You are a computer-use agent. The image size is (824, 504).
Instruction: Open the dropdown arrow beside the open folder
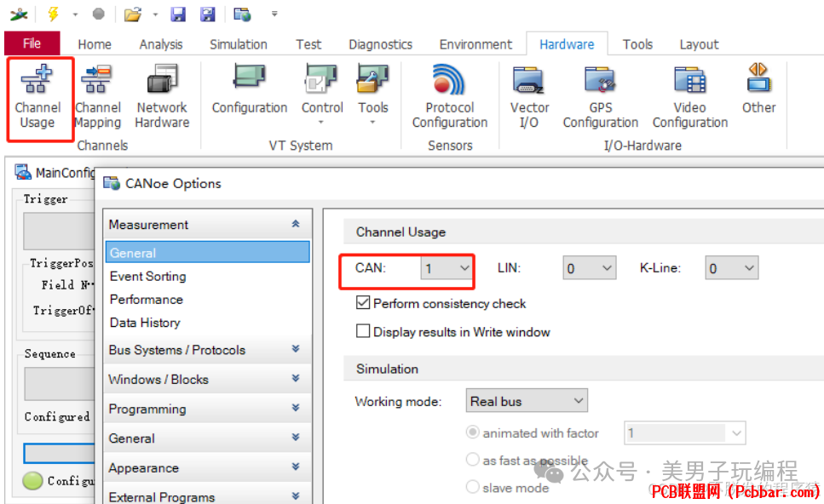pos(155,14)
